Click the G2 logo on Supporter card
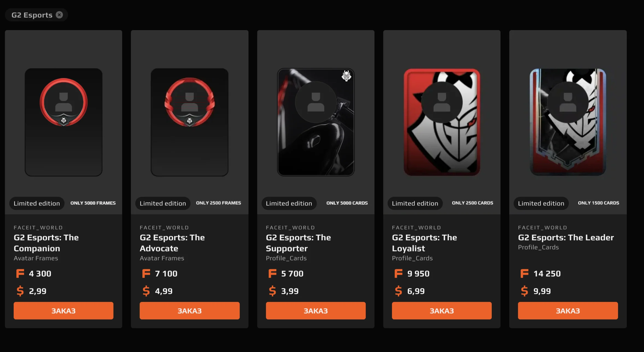Viewport: 644px width, 352px height. [346, 76]
